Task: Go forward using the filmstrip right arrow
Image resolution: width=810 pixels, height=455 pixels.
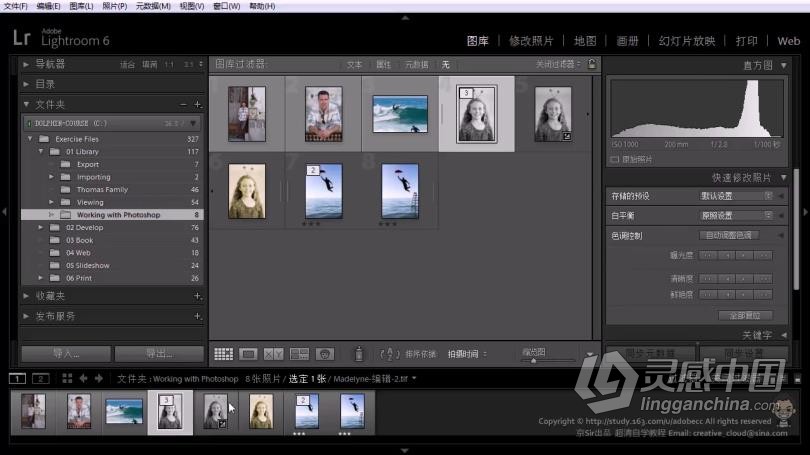Action: click(x=99, y=379)
